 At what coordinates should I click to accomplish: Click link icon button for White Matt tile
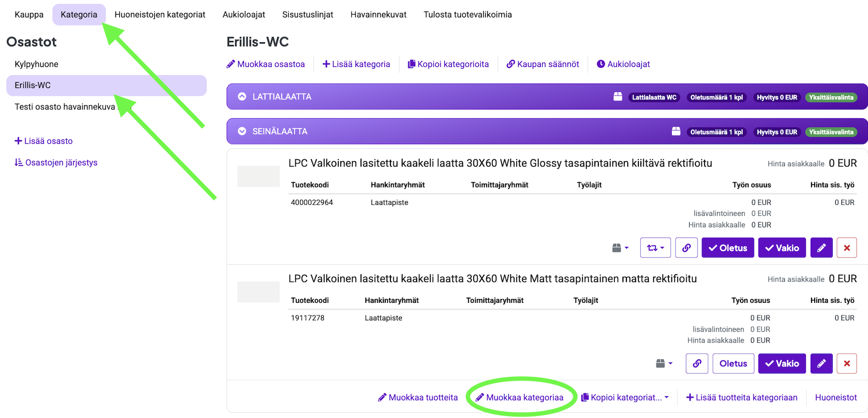pyautogui.click(x=696, y=363)
